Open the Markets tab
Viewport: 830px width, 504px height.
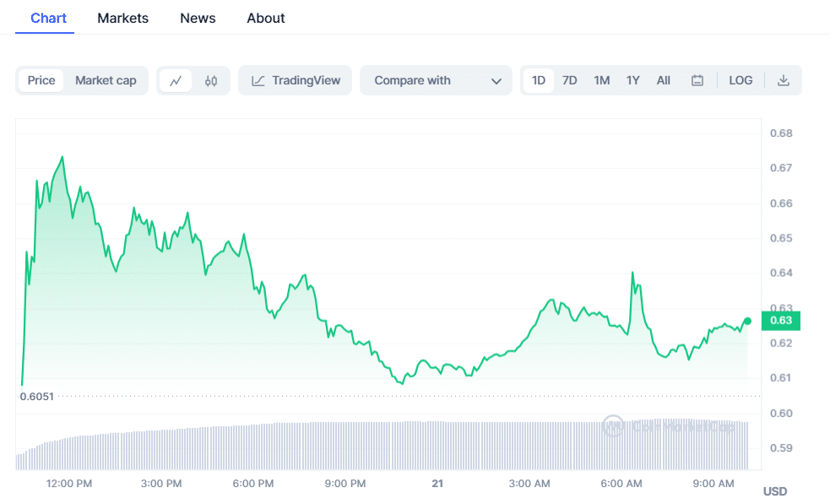point(122,18)
